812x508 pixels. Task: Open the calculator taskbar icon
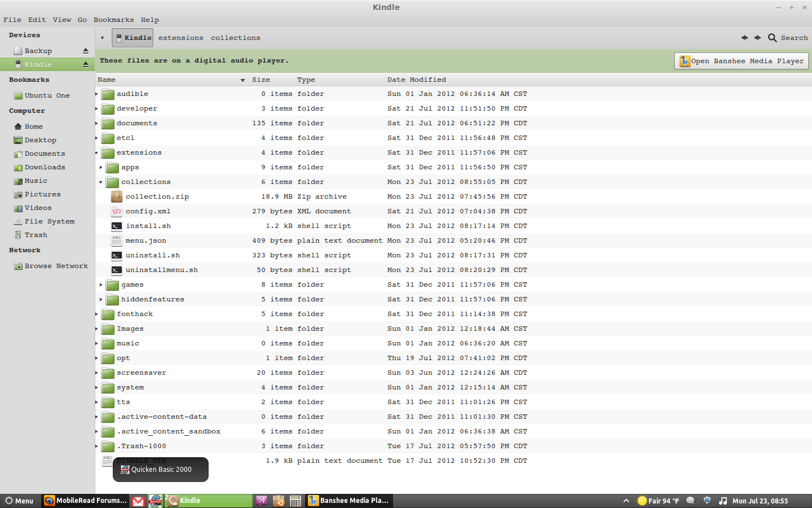[x=295, y=501]
